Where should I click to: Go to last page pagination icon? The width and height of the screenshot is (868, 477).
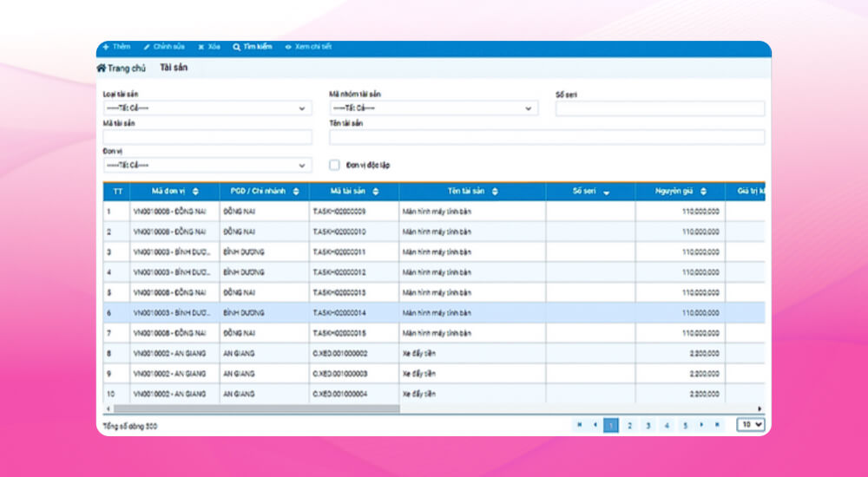coord(718,425)
